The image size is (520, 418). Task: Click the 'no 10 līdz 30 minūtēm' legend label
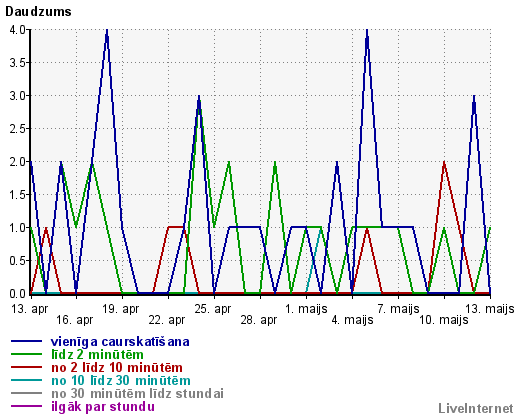tap(121, 380)
